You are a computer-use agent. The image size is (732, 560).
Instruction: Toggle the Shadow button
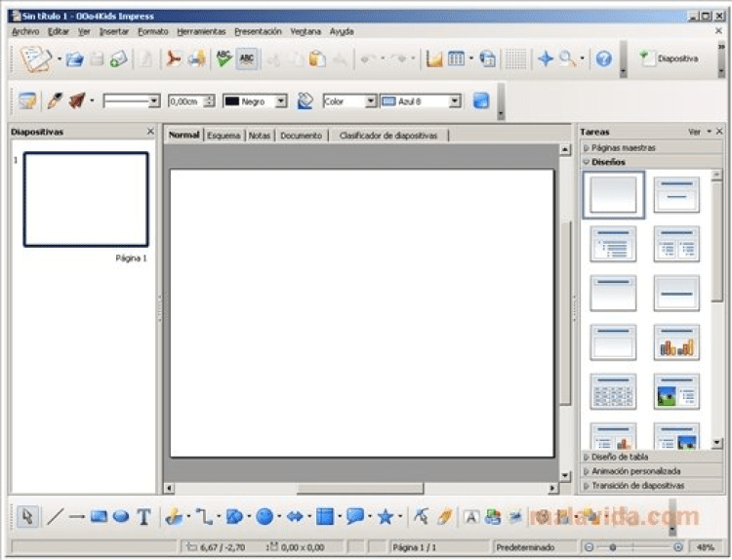[x=481, y=100]
